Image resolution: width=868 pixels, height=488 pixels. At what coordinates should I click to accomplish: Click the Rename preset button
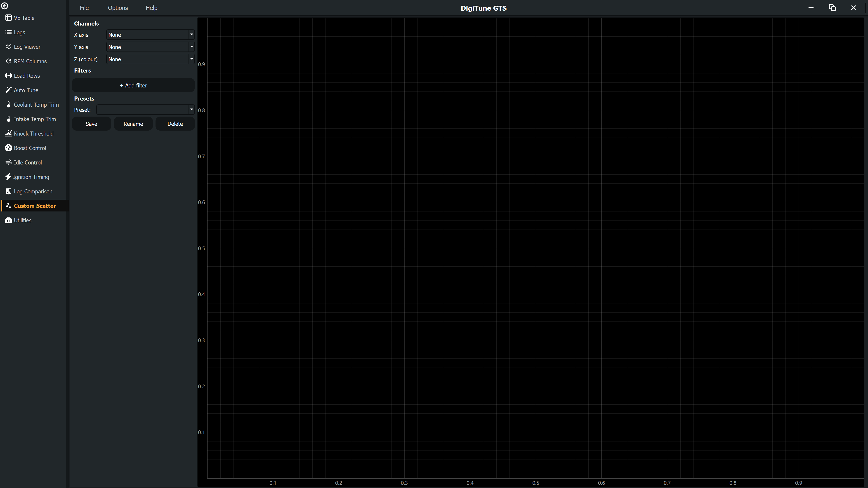click(133, 124)
